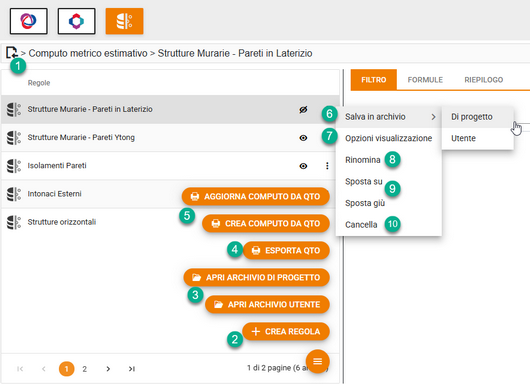Toggle visibility of Isolamenti Pareti rule
530x385 pixels.
[x=303, y=166]
